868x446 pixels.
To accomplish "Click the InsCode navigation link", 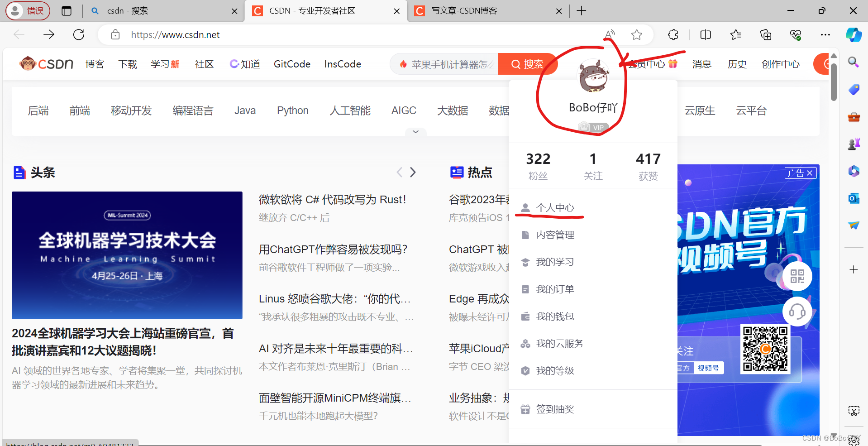I will (x=343, y=64).
